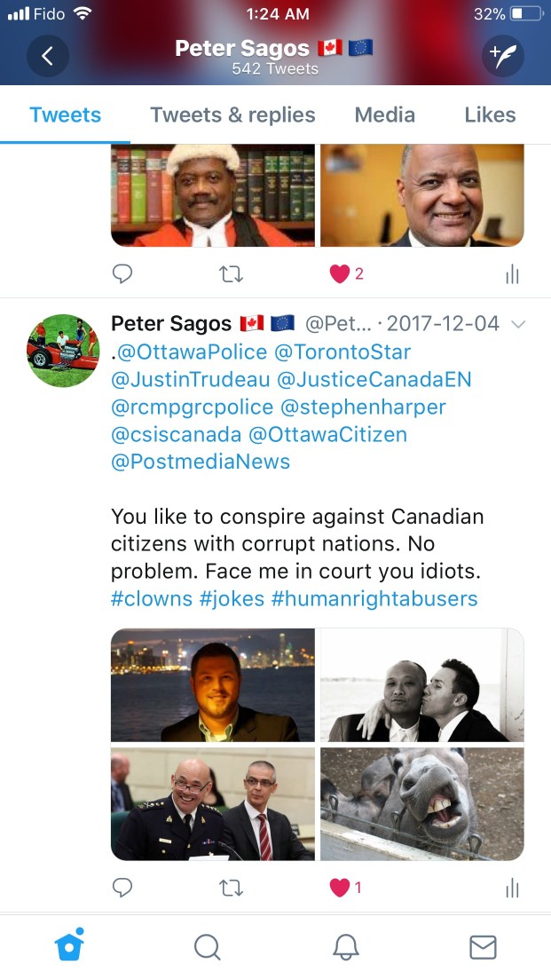551x980 pixels.
Task: Switch to the Media tab
Action: point(385,115)
